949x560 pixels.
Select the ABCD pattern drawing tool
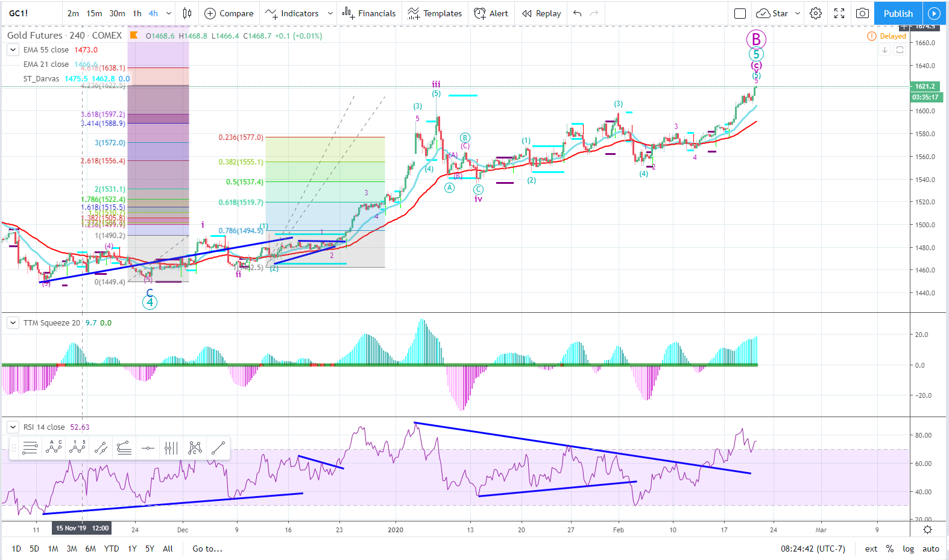54,448
